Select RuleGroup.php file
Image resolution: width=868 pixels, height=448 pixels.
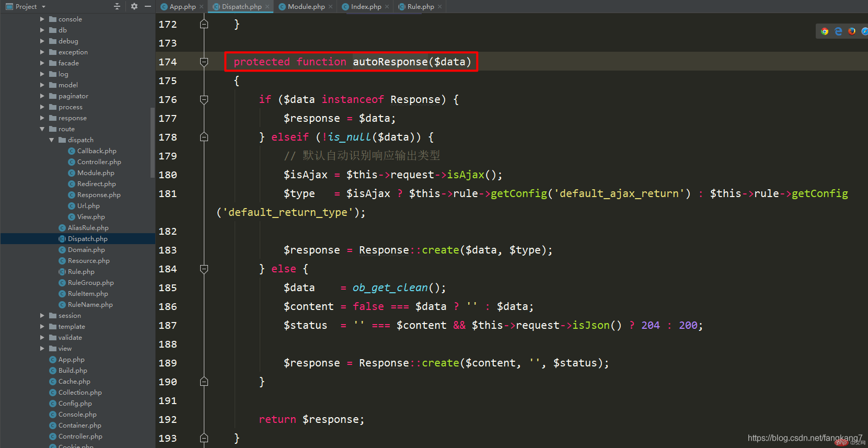[90, 282]
